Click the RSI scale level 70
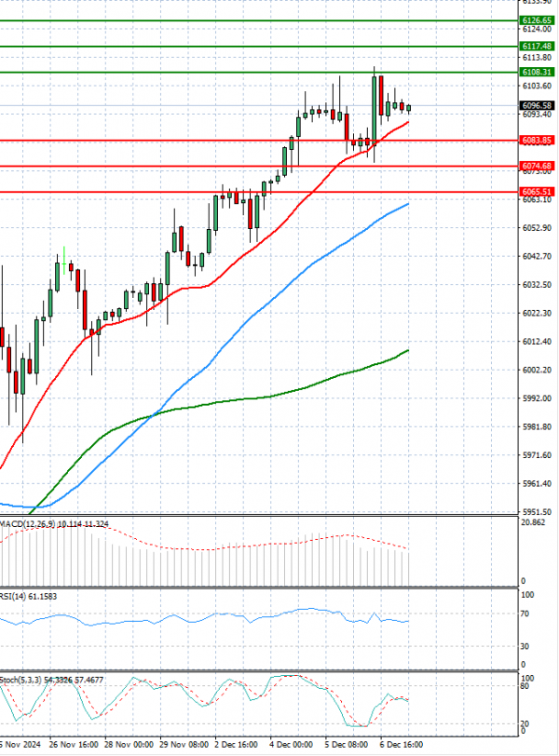The height and width of the screenshot is (756, 559). click(x=525, y=614)
